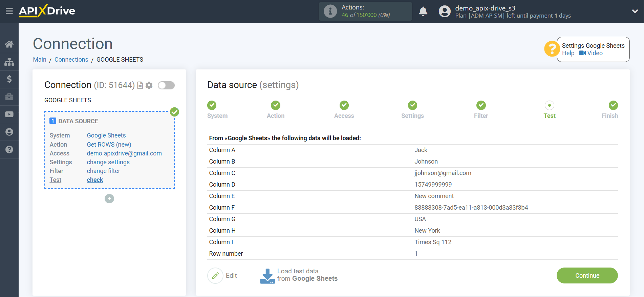Click the New York value

pos(427,231)
